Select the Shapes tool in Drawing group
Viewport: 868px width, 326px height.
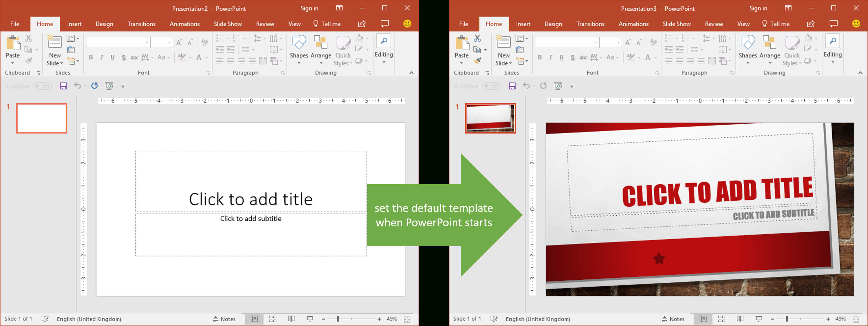click(x=299, y=50)
